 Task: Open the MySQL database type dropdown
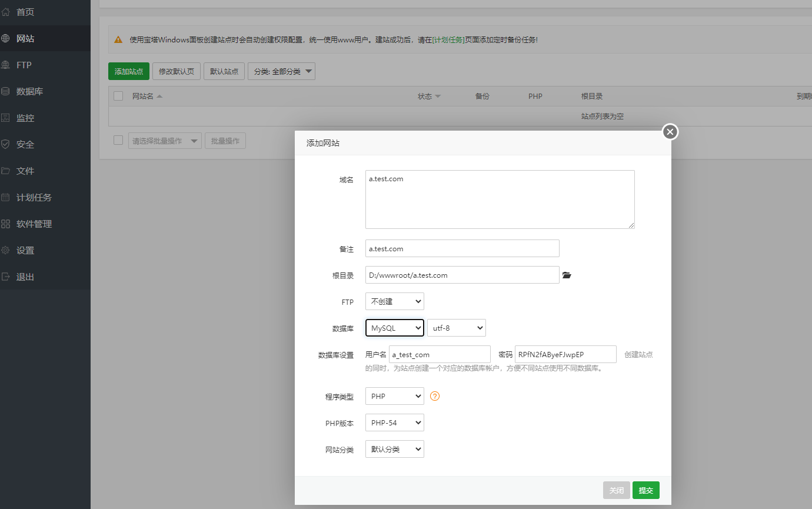coord(395,328)
